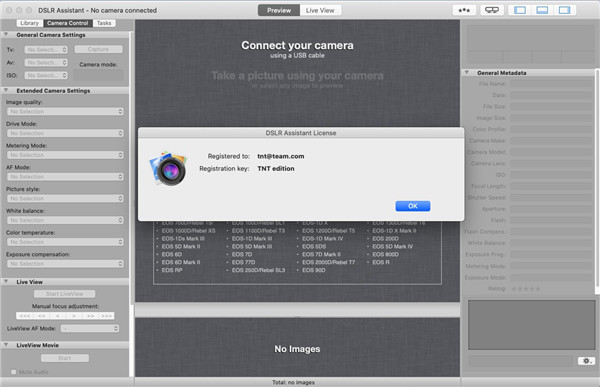The image size is (600, 387).
Task: Collapse the General Camera Settings section
Action: 6,34
